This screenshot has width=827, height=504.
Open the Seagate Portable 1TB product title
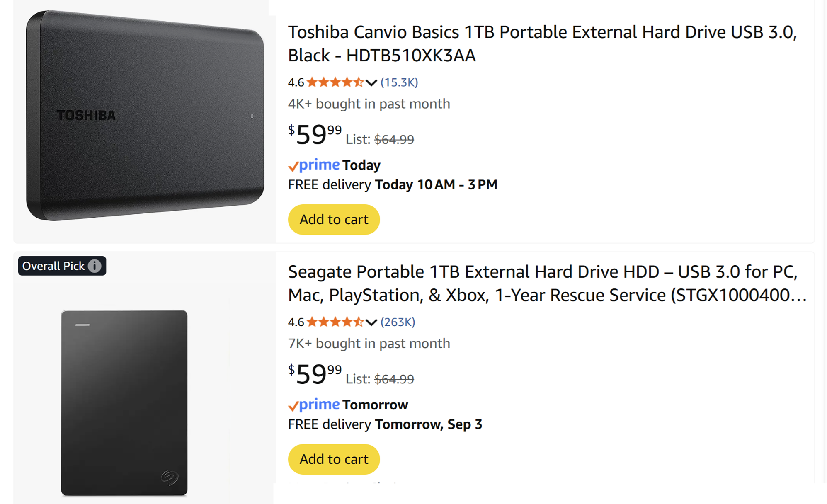pos(546,283)
